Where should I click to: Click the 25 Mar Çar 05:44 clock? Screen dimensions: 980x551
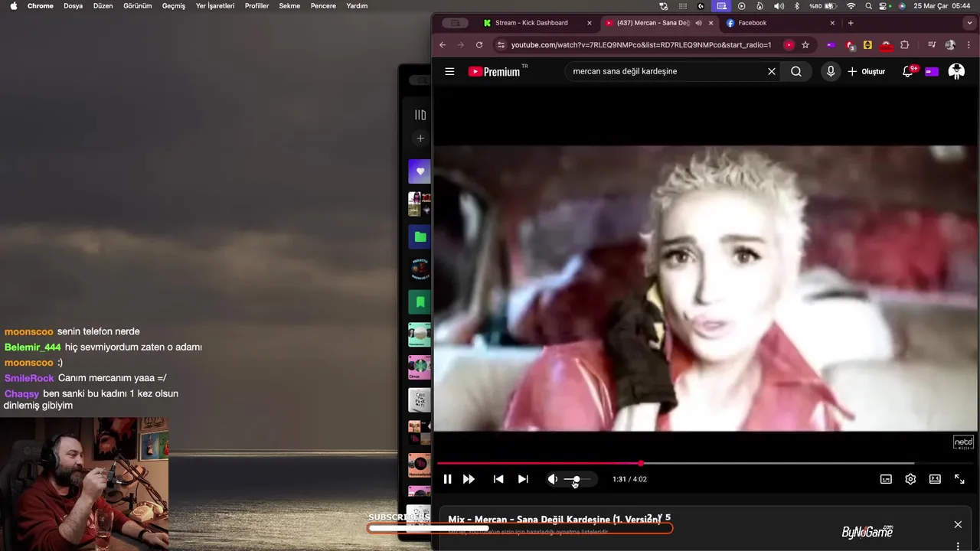click(942, 5)
